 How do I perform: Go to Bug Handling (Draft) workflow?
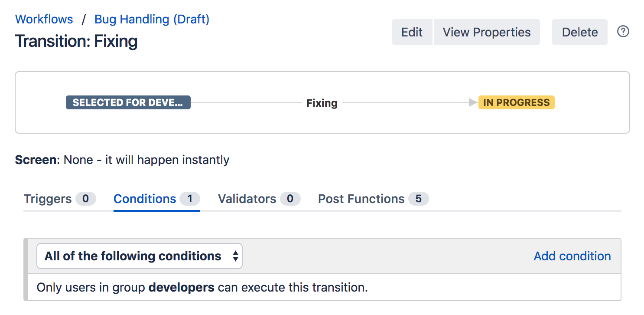152,19
